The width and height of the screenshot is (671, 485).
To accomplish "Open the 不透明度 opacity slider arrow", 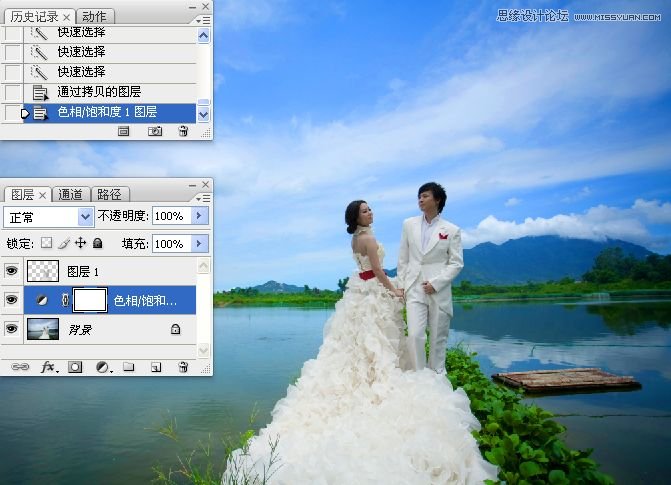I will [x=199, y=216].
